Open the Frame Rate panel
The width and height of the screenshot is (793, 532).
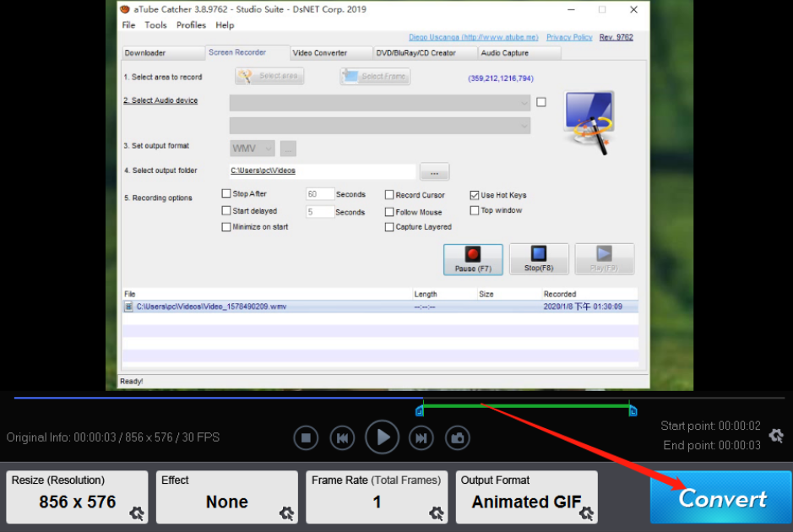pyautogui.click(x=377, y=497)
